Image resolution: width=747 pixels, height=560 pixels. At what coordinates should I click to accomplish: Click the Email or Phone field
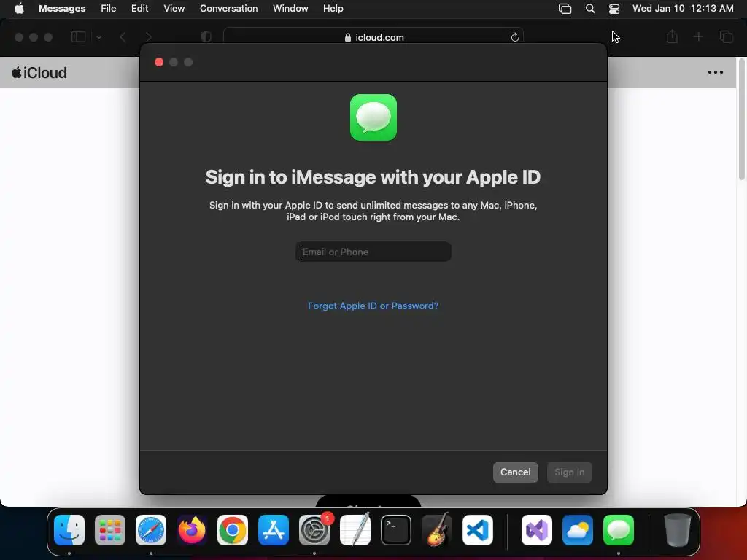click(373, 252)
